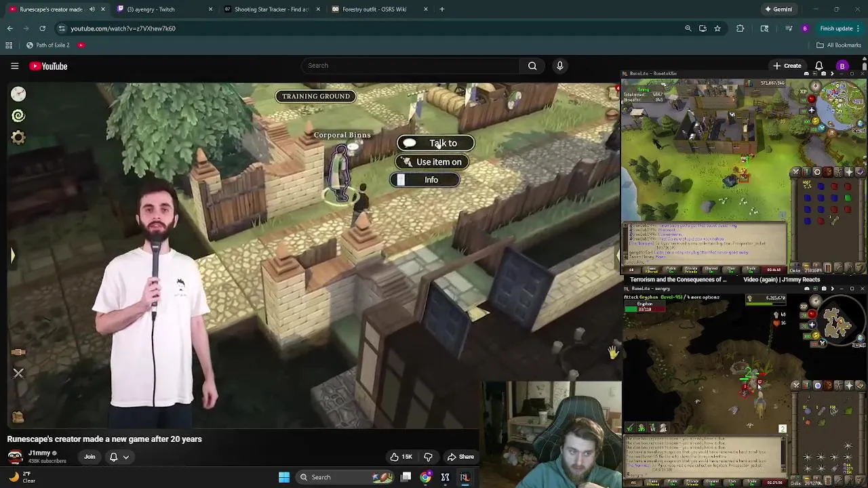Open the page zoom indicator icon
This screenshot has width=868, height=488.
coord(688,28)
